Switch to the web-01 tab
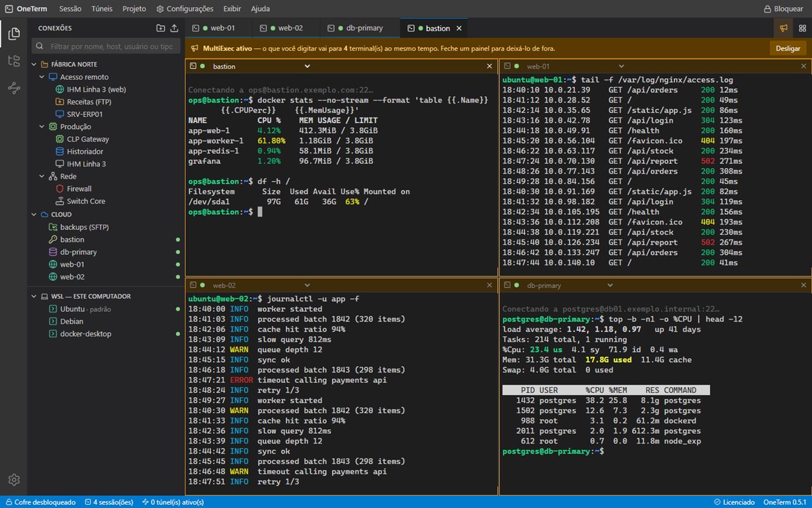 coord(218,28)
